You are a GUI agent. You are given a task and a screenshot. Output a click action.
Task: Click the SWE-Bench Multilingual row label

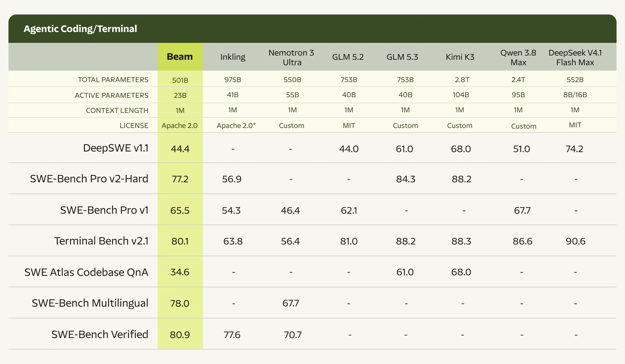(x=90, y=303)
